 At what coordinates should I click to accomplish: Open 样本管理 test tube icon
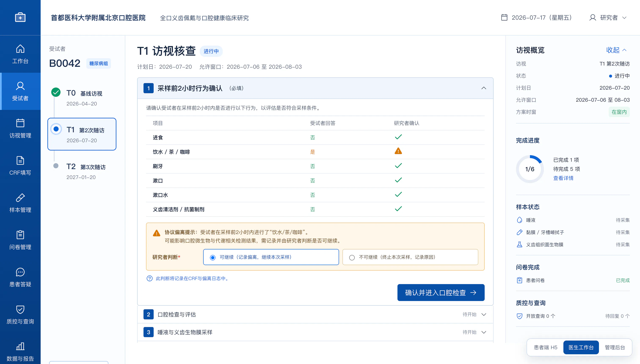click(20, 197)
